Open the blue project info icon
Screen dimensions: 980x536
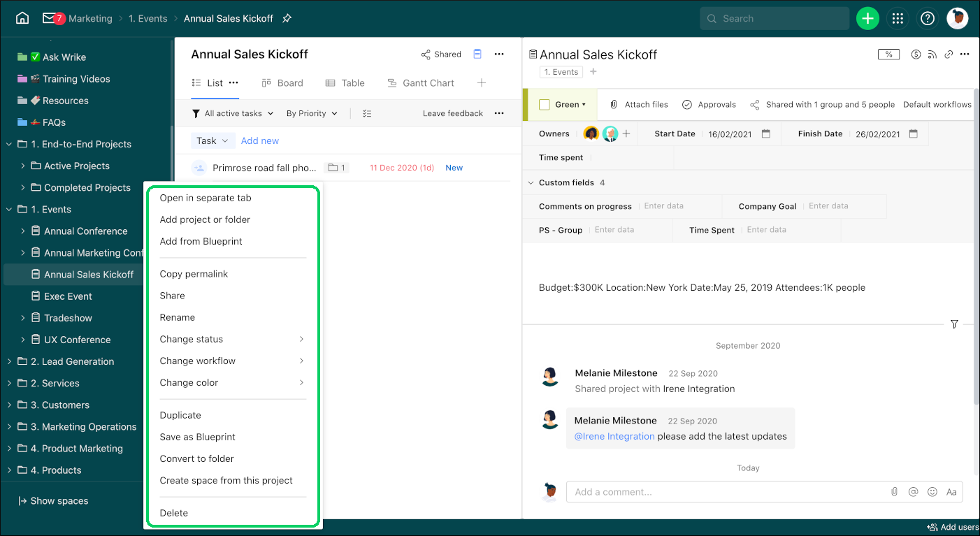point(478,54)
